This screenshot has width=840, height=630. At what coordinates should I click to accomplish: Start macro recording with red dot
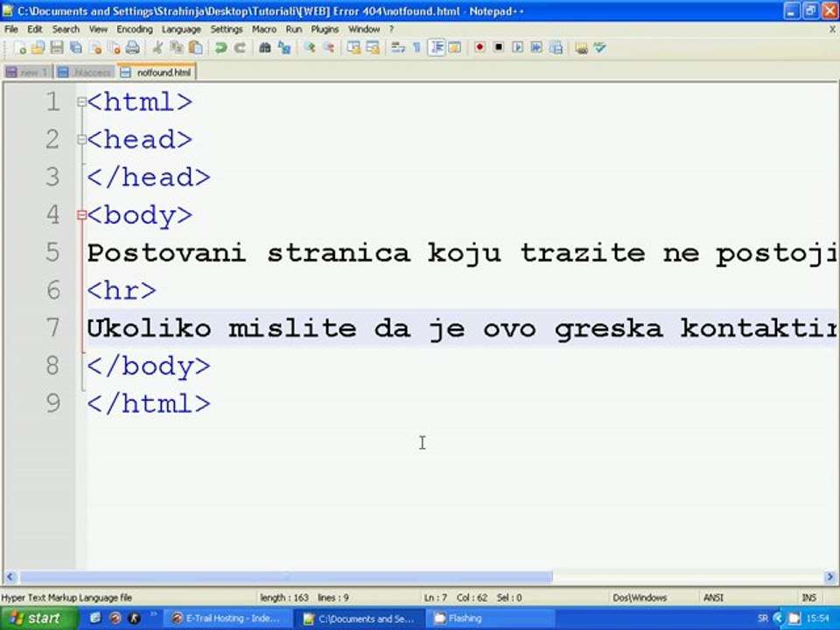(479, 47)
